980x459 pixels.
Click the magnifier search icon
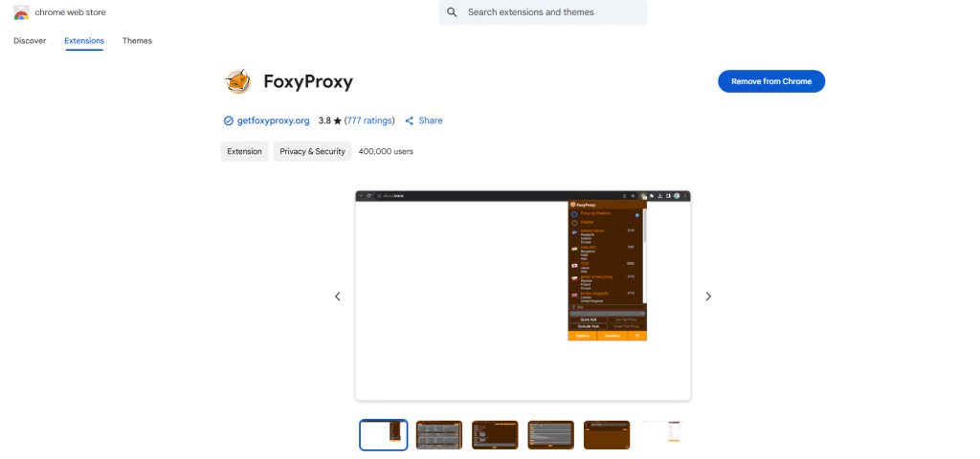click(x=453, y=12)
